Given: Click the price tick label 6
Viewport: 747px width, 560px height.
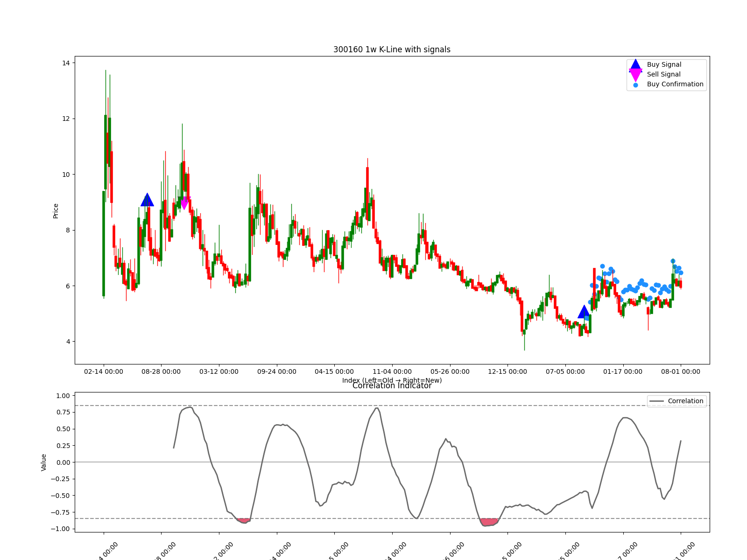Looking at the screenshot, I should click(x=68, y=286).
